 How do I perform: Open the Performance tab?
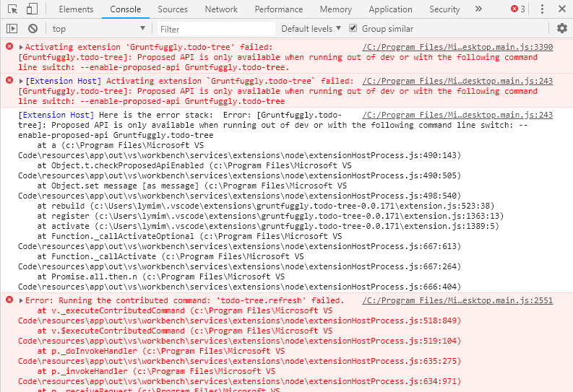pos(278,9)
